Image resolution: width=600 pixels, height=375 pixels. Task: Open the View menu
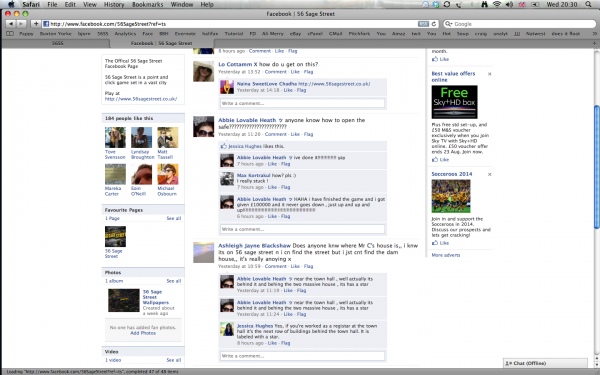90,4
